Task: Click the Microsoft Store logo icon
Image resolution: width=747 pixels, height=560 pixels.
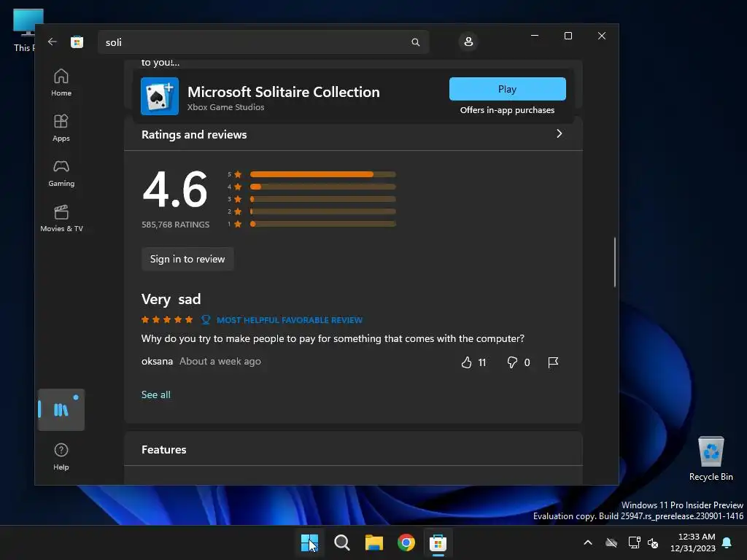Action: [77, 42]
